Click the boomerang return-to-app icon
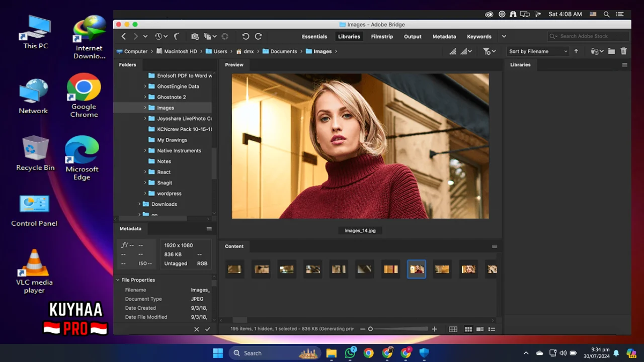The image size is (644, 362). 177,36
